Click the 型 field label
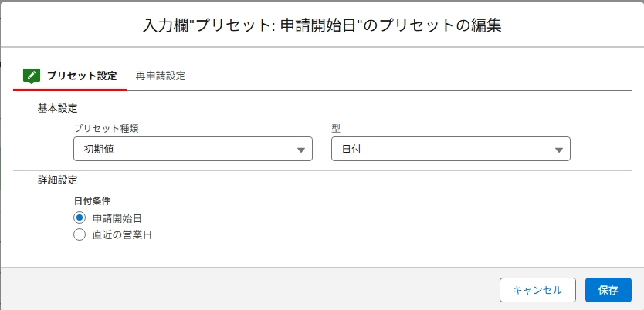 (x=336, y=128)
